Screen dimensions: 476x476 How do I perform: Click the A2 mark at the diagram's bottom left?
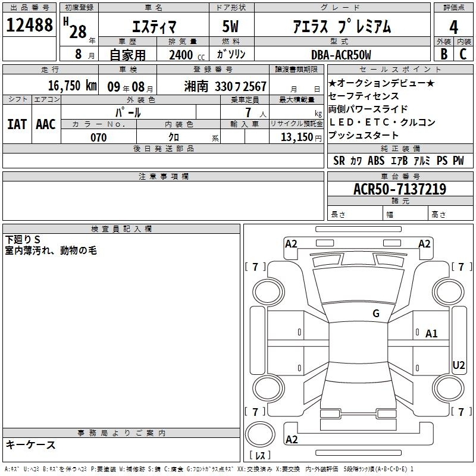tap(292, 440)
